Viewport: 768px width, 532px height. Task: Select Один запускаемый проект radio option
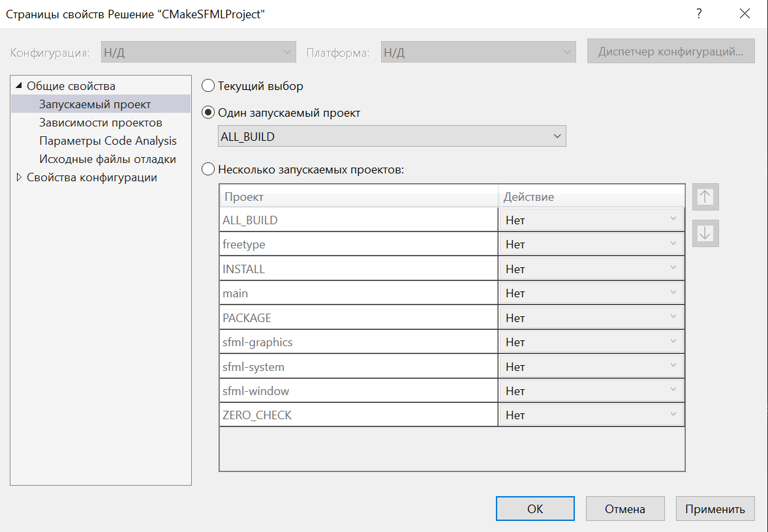(208, 113)
